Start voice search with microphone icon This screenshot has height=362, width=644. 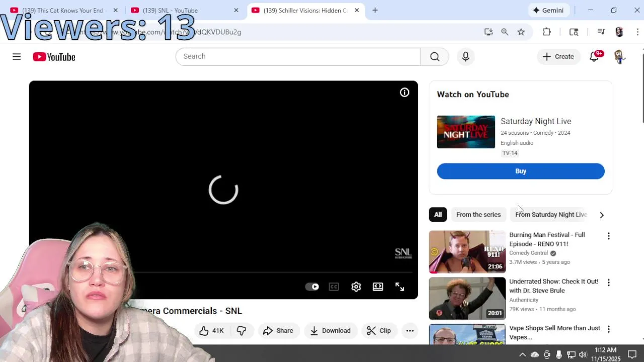point(465,56)
